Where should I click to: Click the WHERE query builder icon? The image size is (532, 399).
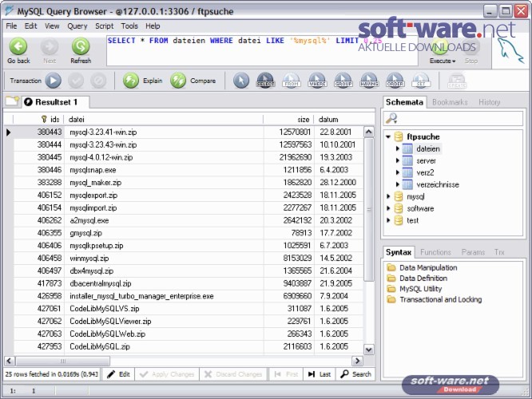tap(318, 81)
